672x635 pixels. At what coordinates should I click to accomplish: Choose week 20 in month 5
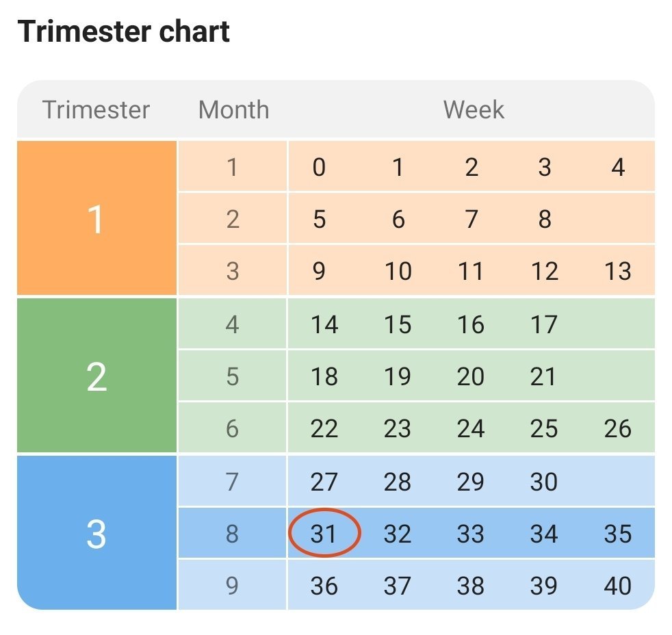[x=471, y=376]
